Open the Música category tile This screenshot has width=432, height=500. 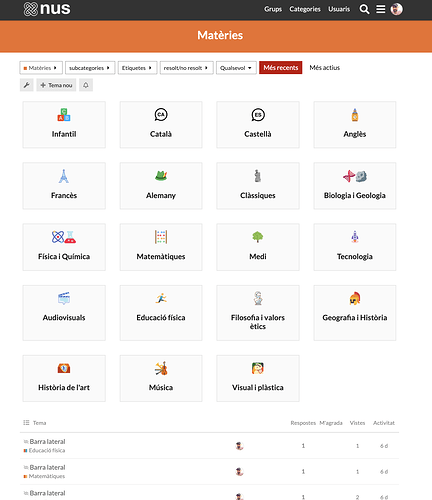tap(161, 378)
